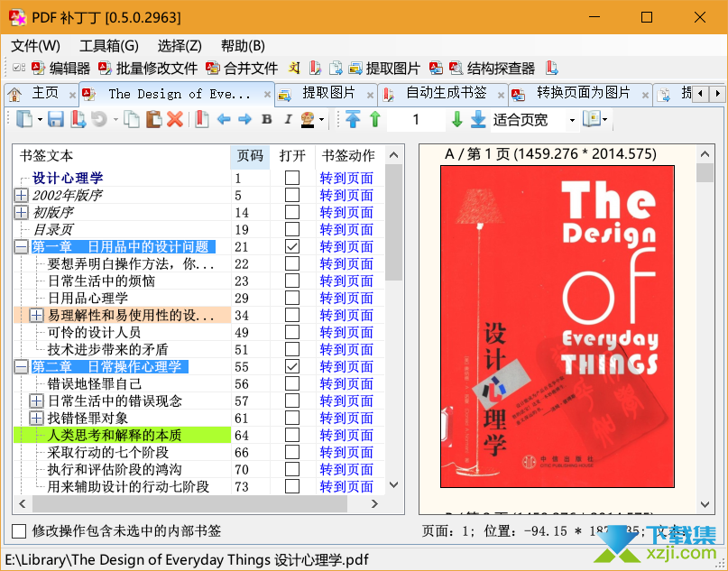The image size is (728, 571).
Task: Expand the 2002年版序 bookmark
Action: click(x=21, y=195)
